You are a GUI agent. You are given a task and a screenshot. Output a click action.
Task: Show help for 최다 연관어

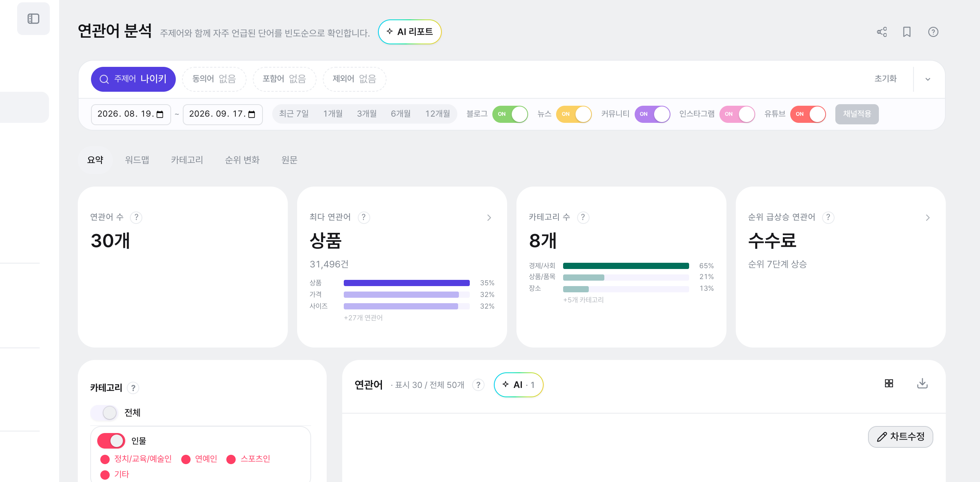(364, 217)
